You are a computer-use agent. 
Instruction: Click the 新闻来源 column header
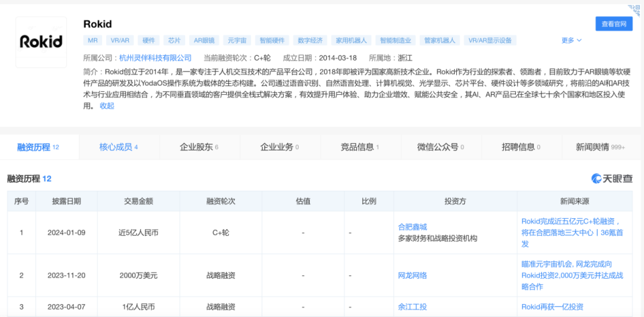[575, 201]
